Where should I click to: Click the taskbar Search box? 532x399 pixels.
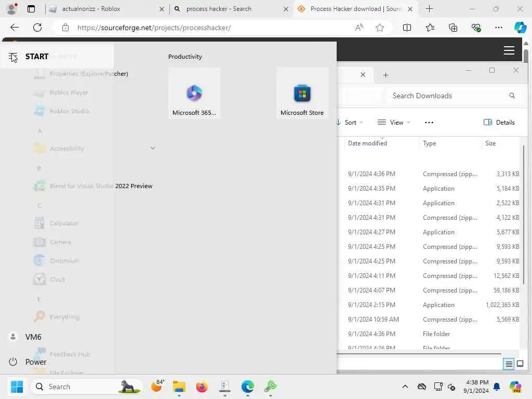(87, 387)
